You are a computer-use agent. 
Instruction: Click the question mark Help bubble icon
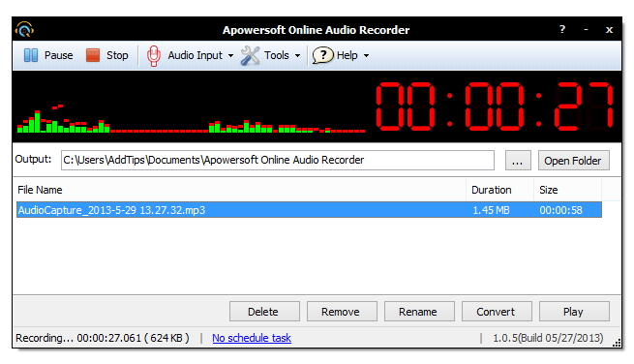tap(322, 55)
